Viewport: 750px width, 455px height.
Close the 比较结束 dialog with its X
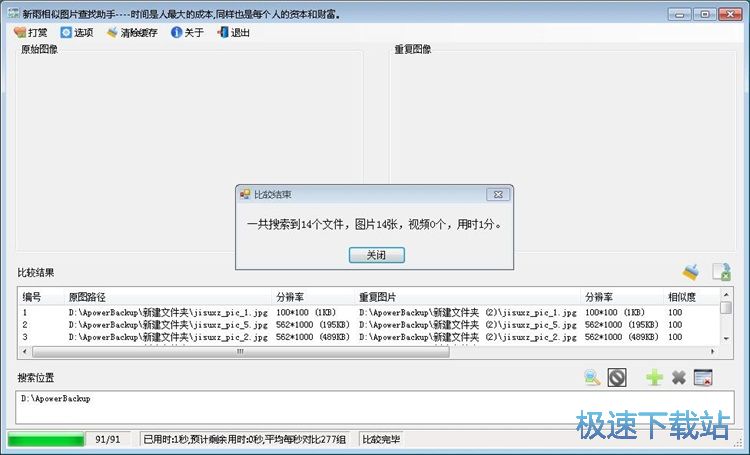point(497,194)
